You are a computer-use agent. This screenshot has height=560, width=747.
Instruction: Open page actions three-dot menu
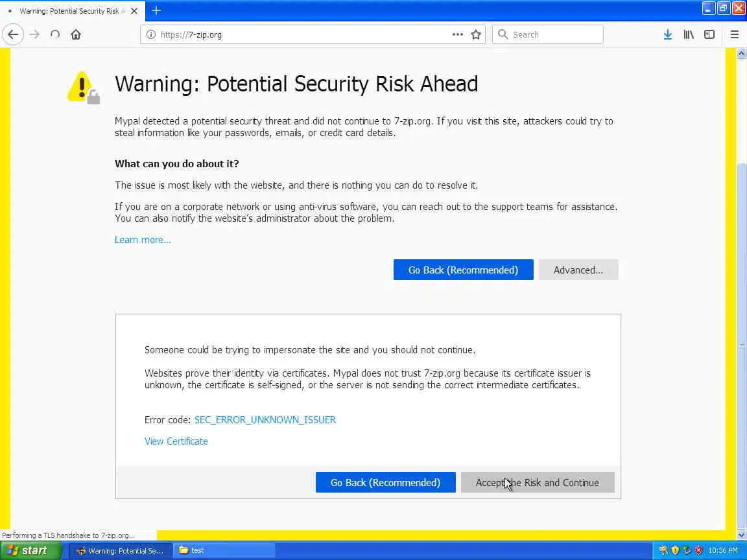(457, 34)
